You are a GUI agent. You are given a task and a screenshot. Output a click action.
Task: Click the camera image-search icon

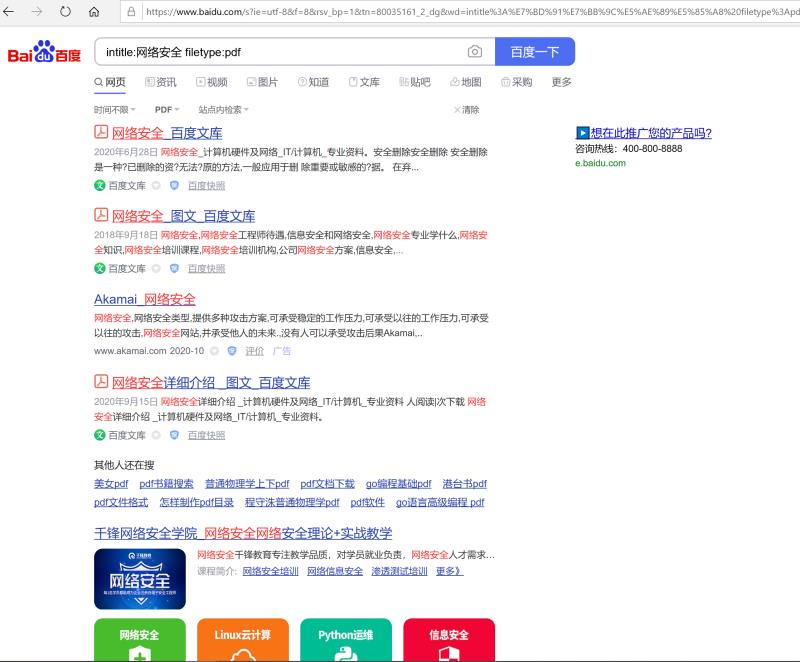click(x=474, y=52)
